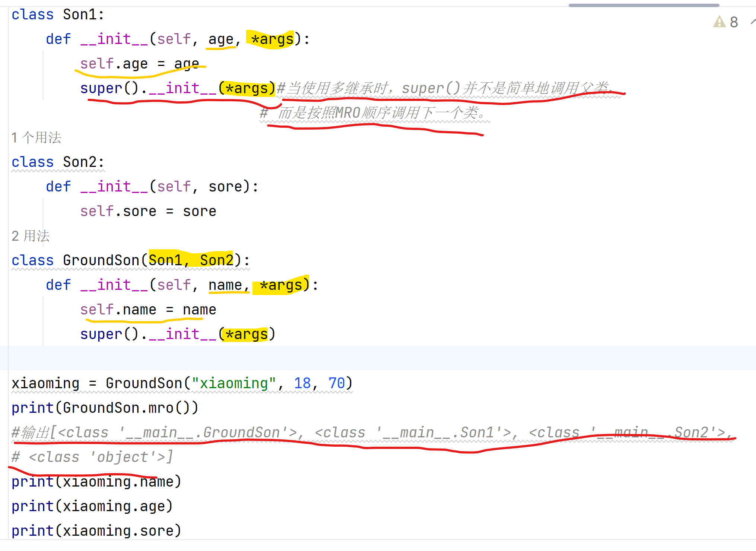
Task: Click the class name Son2 definition
Action: point(80,162)
